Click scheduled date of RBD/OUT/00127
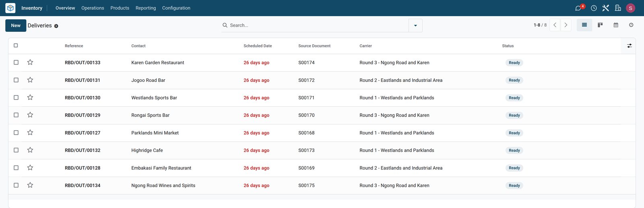This screenshot has height=208, width=644. click(256, 133)
